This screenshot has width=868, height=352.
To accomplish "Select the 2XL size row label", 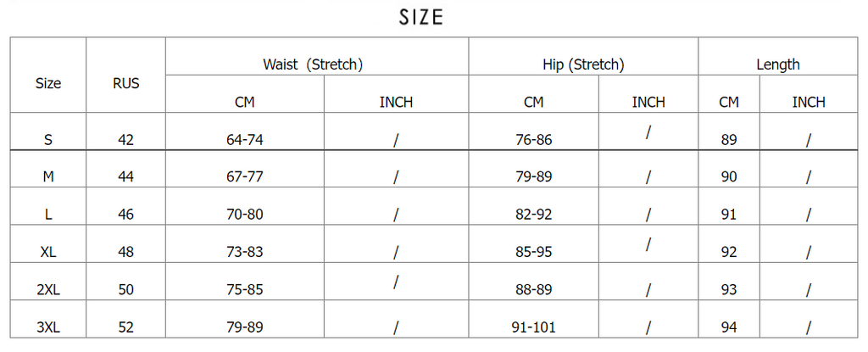I will click(x=48, y=290).
